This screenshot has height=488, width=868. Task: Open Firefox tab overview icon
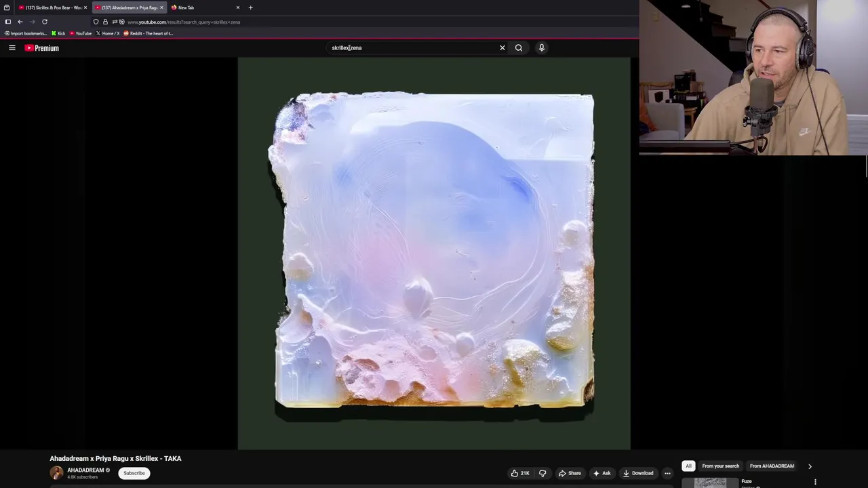point(7,7)
